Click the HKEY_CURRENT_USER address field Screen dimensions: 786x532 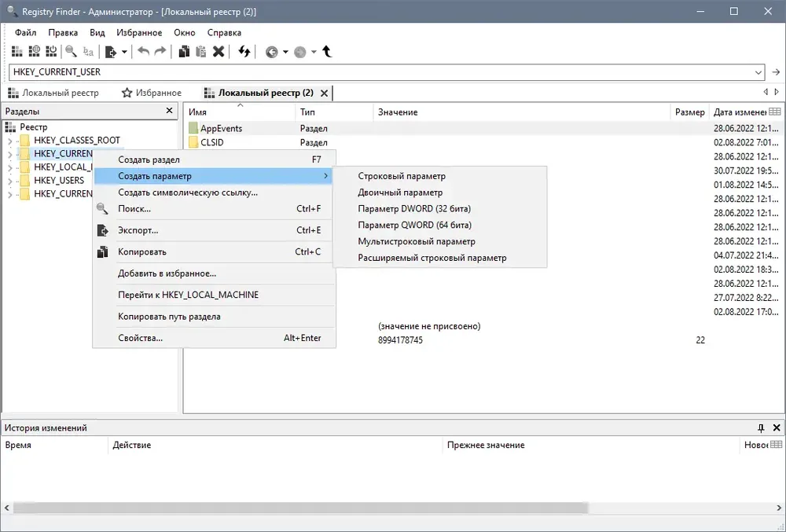pos(381,72)
